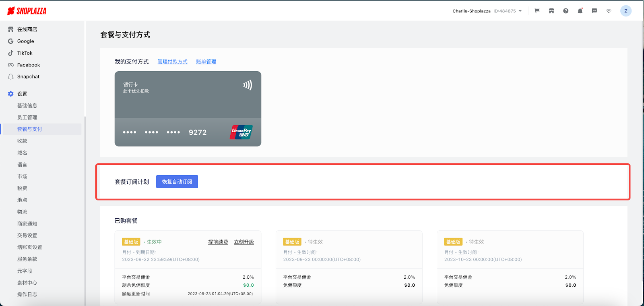Click the online store sidebar icon
This screenshot has height=306, width=644.
pos(11,29)
